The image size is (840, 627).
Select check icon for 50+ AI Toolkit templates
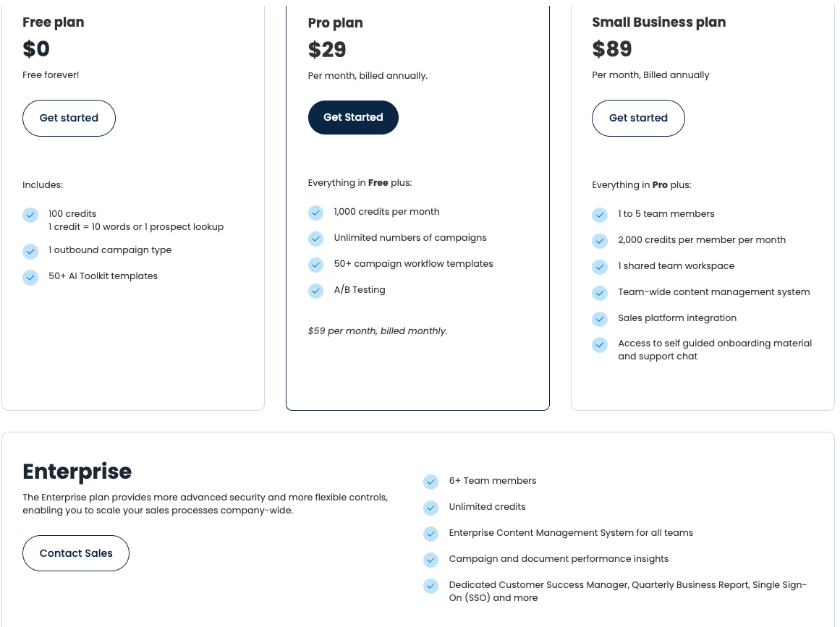[30, 277]
